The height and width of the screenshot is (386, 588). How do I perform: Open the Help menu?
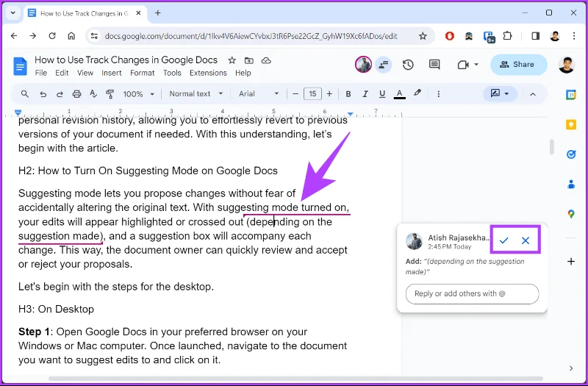pyautogui.click(x=243, y=73)
